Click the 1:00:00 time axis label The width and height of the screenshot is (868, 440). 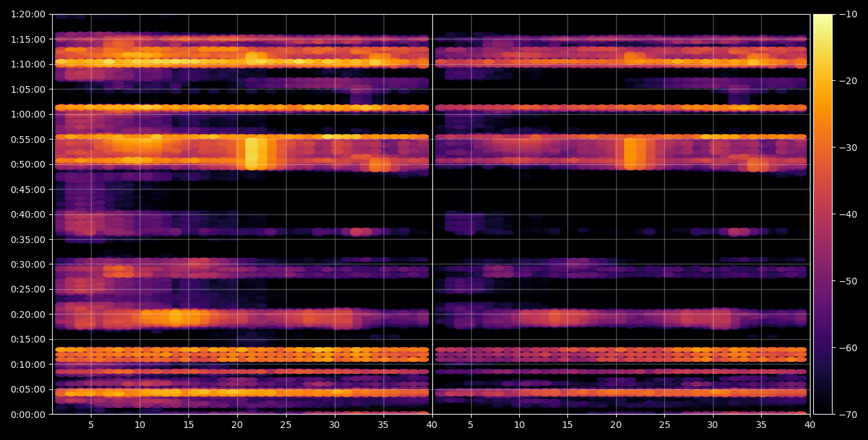27,114
